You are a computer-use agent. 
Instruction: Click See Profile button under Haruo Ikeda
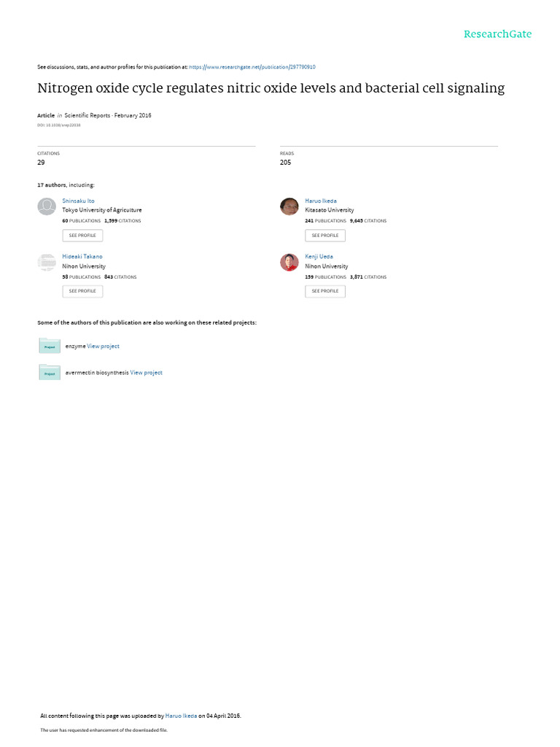tap(325, 236)
